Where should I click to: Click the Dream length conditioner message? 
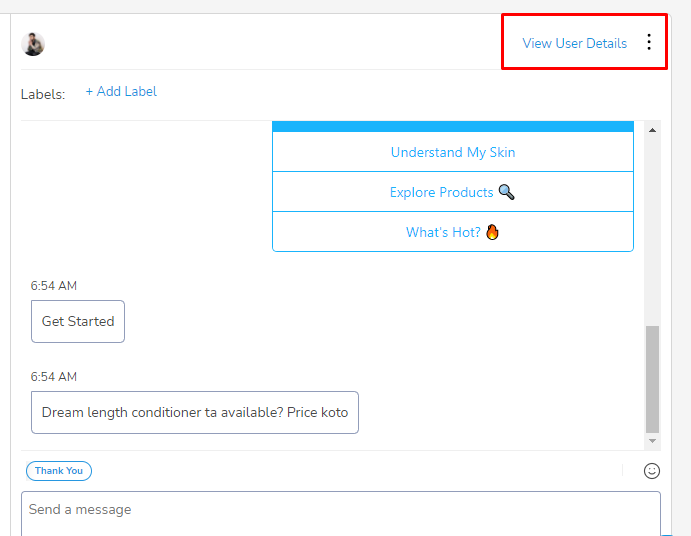point(195,413)
